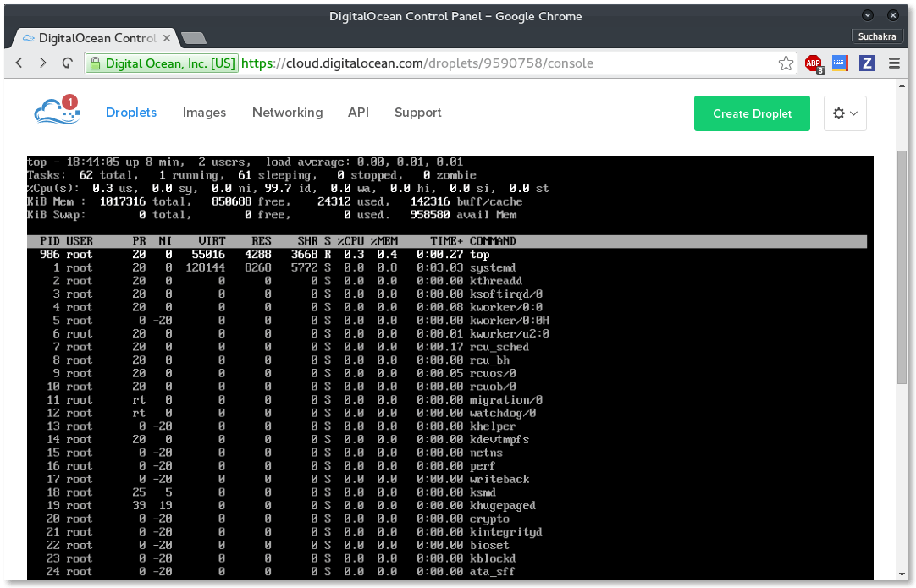Click the 'rcu_sched' command text

point(499,347)
